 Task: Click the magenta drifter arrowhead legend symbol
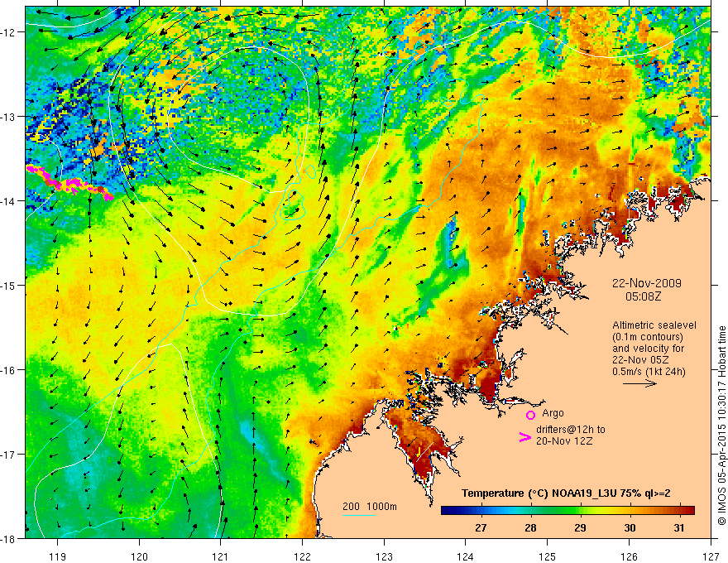pyautogui.click(x=525, y=437)
